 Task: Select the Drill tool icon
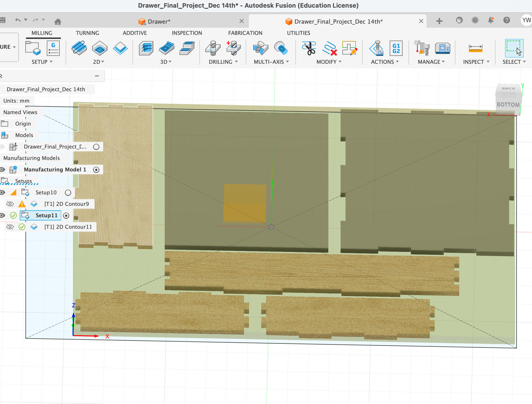[213, 48]
